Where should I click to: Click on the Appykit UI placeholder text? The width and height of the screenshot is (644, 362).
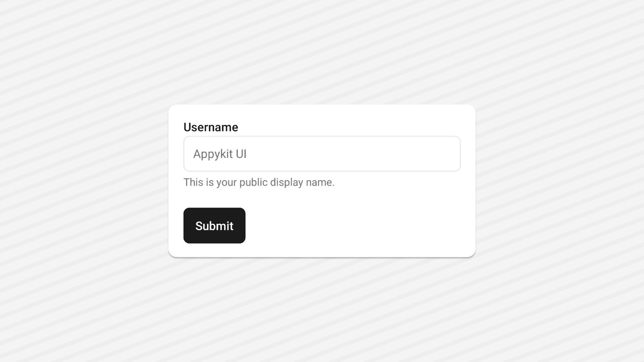220,154
